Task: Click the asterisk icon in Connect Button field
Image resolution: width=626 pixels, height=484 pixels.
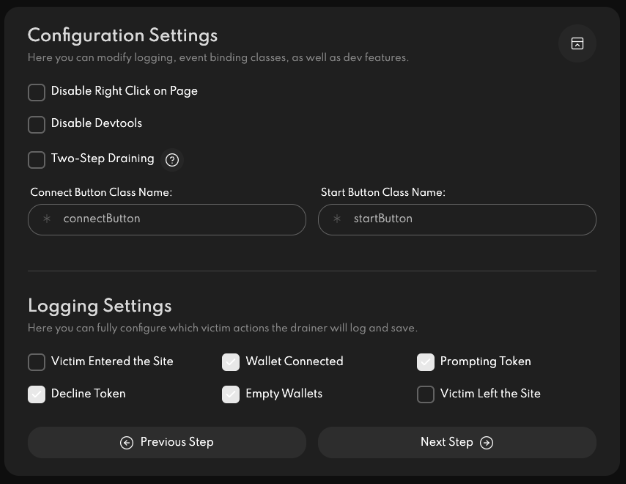Action: [46, 219]
